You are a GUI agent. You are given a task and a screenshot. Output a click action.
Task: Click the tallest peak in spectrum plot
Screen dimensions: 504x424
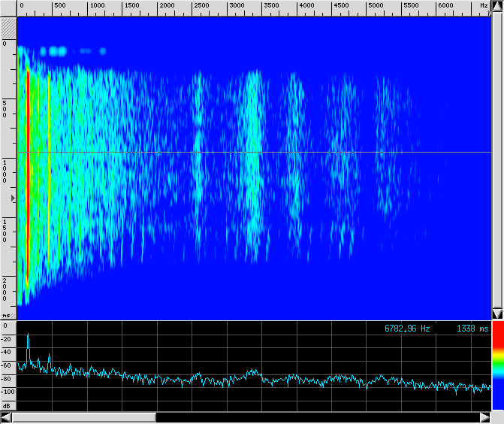[28, 335]
